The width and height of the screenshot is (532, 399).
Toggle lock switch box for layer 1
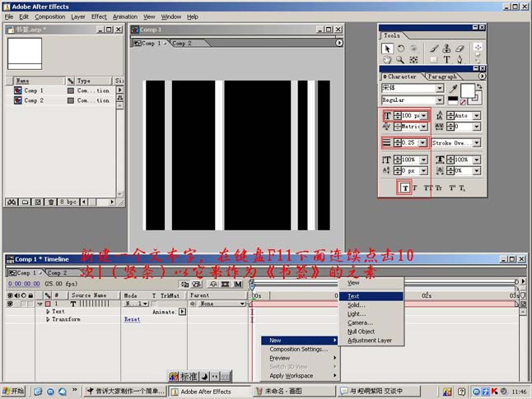30,304
